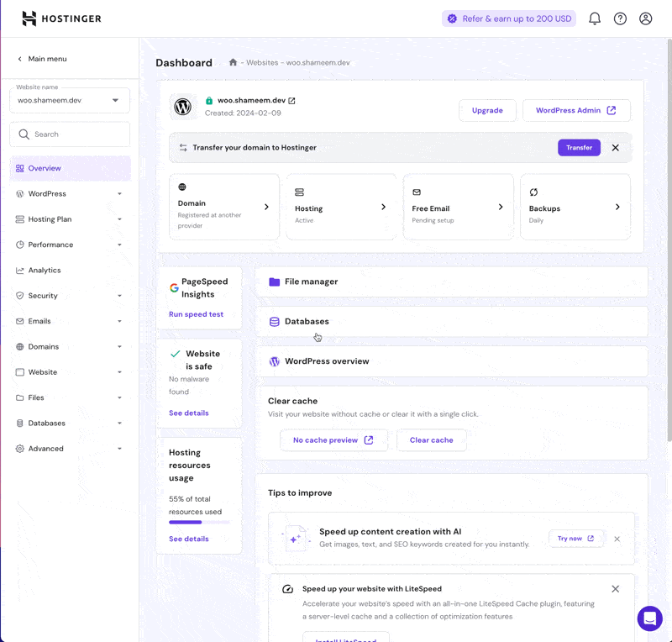
Task: Click No cache preview button
Action: pyautogui.click(x=333, y=440)
